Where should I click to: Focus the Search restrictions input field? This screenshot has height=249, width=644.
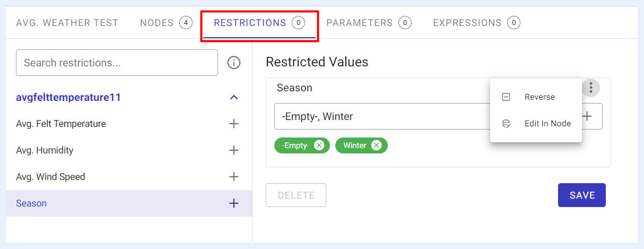tap(117, 63)
